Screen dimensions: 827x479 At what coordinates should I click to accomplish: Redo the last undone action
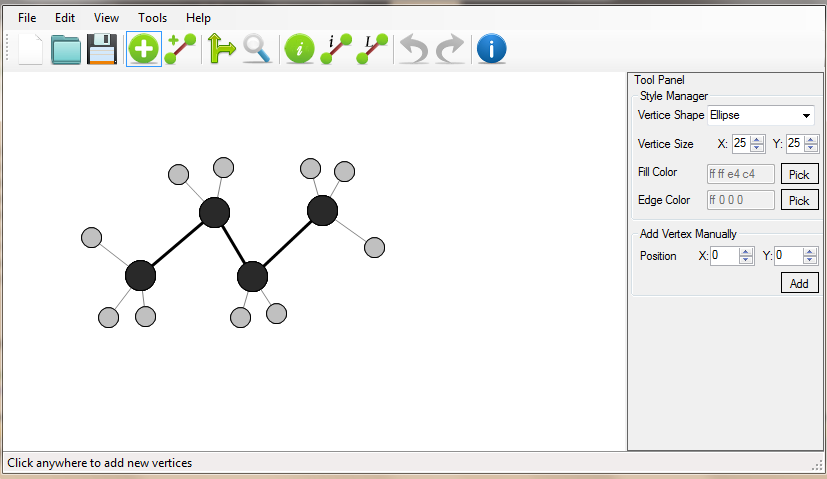[450, 49]
